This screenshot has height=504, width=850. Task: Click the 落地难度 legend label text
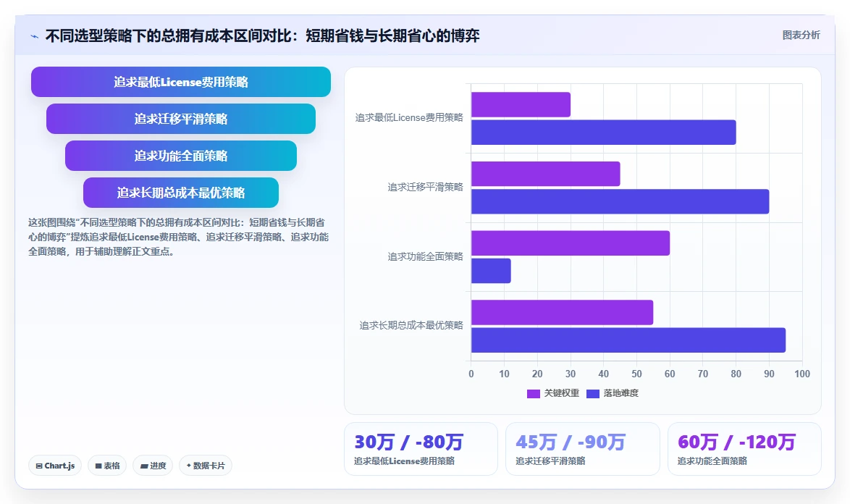[x=621, y=393]
